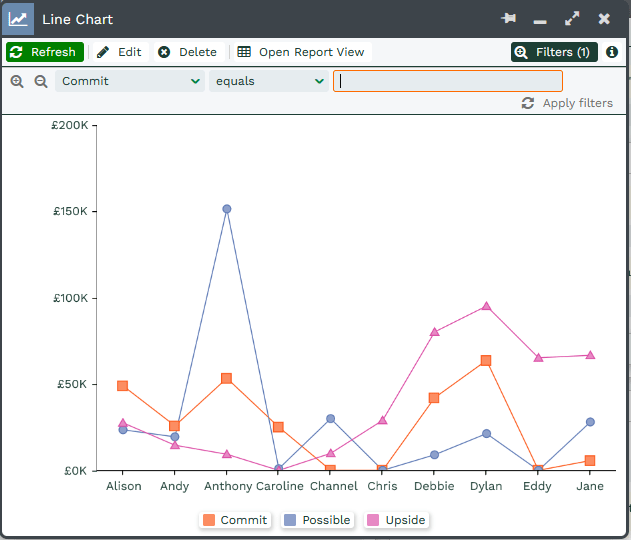
Task: Edit the chart using Edit button
Action: (x=119, y=52)
